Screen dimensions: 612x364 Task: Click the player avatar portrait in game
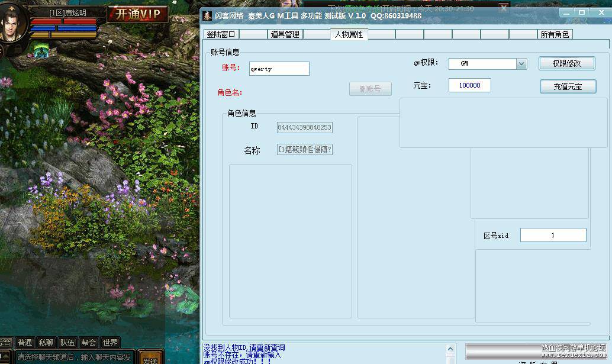point(12,22)
